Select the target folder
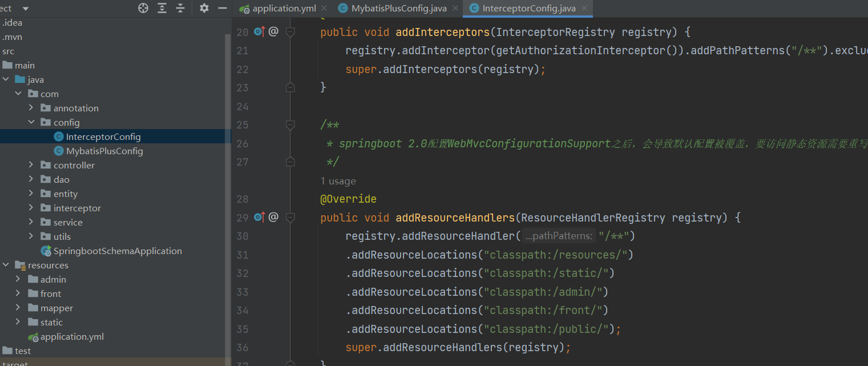This screenshot has width=868, height=366. click(x=15, y=363)
